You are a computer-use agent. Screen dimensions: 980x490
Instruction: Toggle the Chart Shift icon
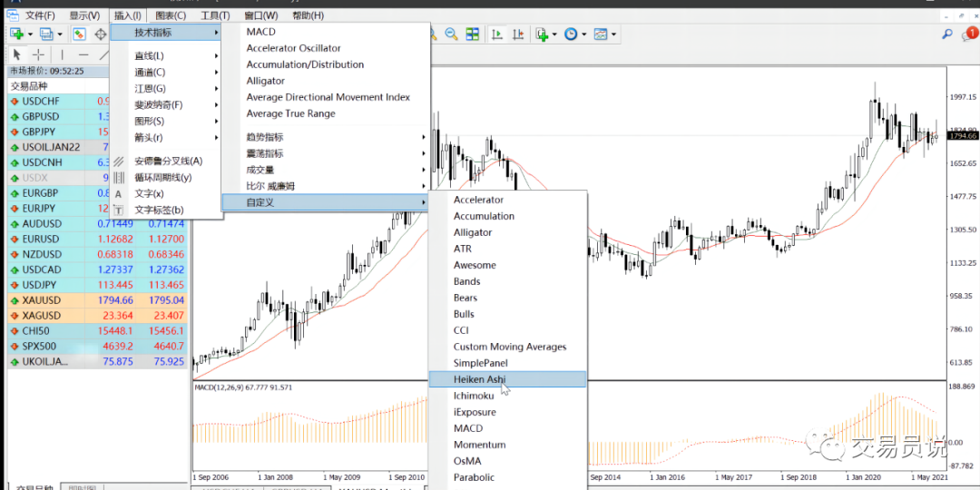pyautogui.click(x=518, y=34)
